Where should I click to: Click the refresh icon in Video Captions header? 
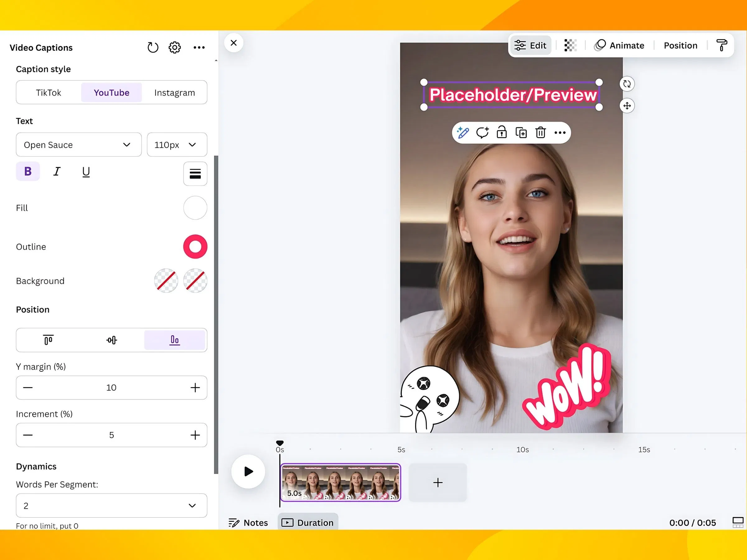tap(153, 47)
